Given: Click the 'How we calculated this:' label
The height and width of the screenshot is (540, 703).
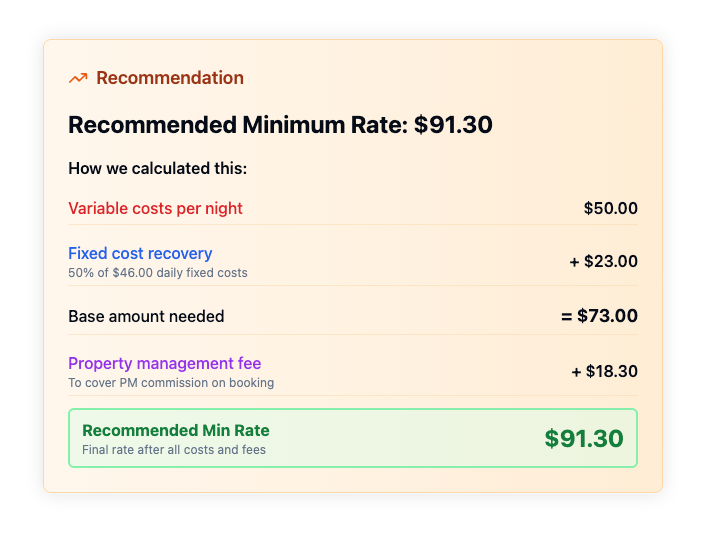Looking at the screenshot, I should [157, 169].
